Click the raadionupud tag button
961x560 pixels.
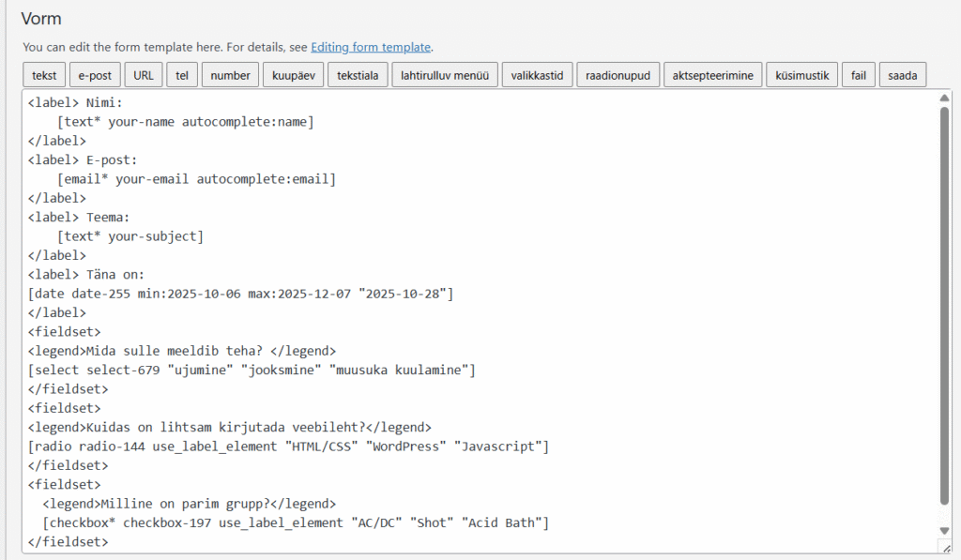click(x=618, y=75)
